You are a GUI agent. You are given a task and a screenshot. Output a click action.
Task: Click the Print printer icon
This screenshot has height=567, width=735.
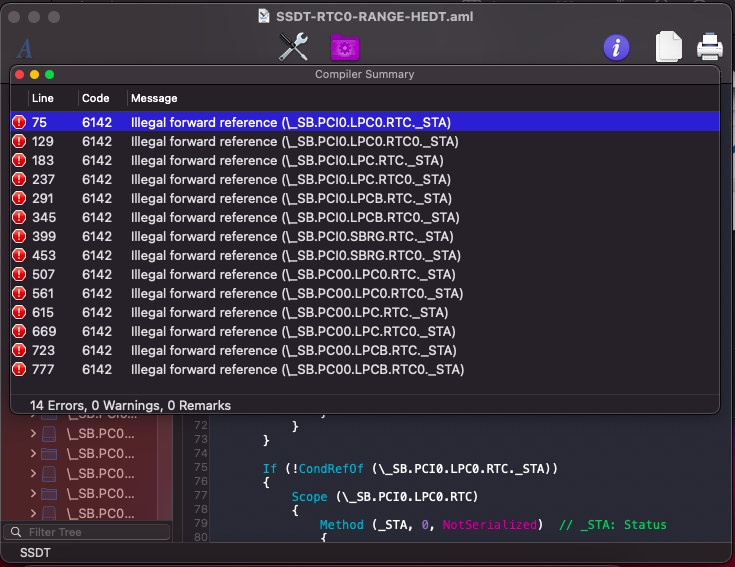709,47
